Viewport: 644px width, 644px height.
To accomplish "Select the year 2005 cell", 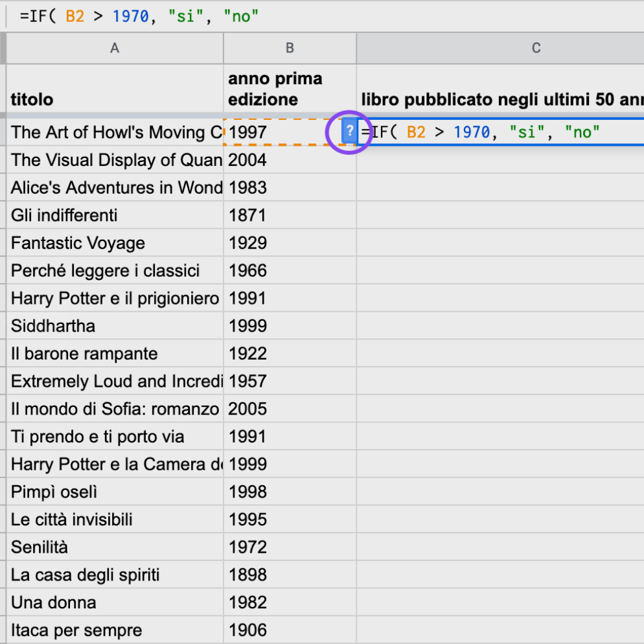I will [290, 409].
